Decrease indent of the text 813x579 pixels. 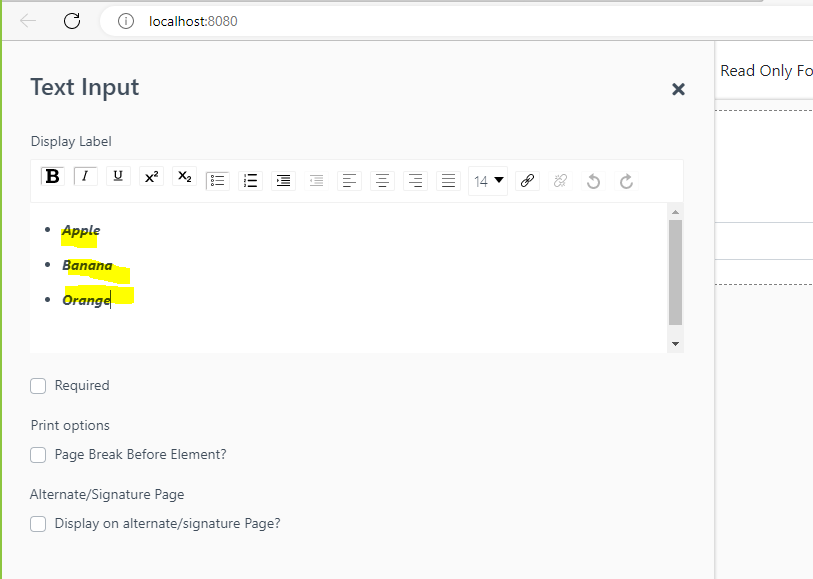pyautogui.click(x=316, y=181)
